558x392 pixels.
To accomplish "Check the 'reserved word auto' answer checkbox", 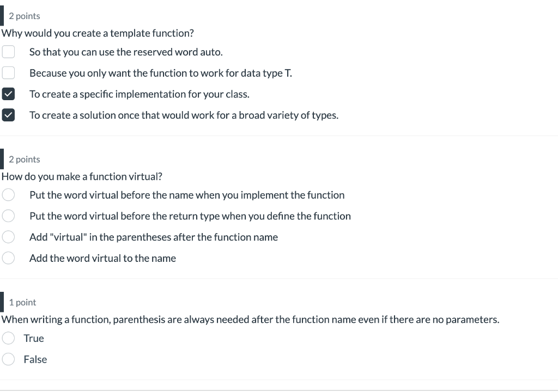I will pyautogui.click(x=8, y=51).
